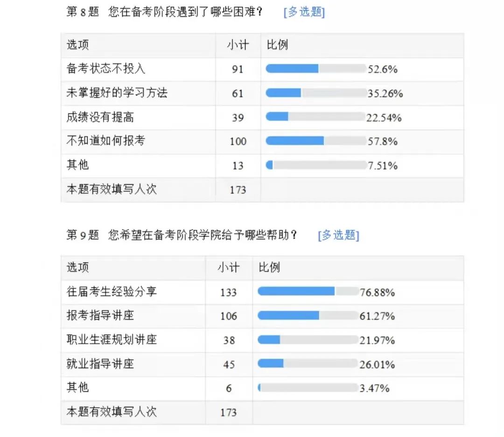Click the 76.88% bar for 往届考生经验分享
Screen dimensions: 504x437
[x=308, y=291]
